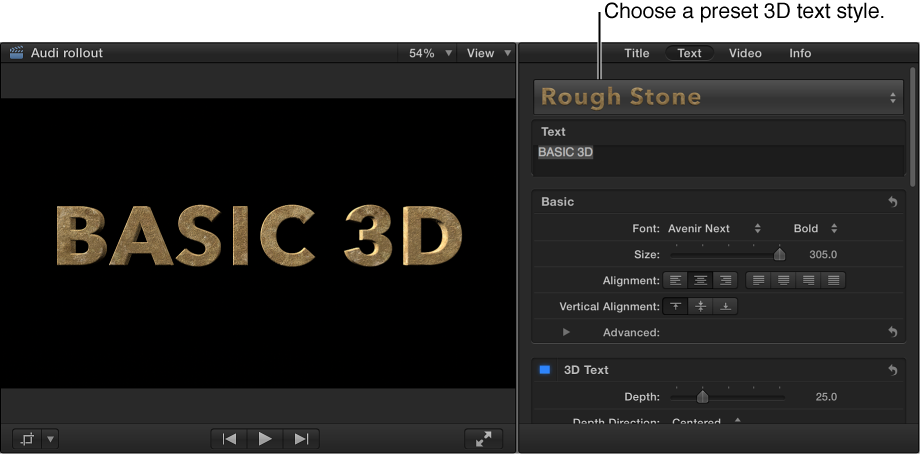The height and width of the screenshot is (454, 920).
Task: Apply full justification to text
Action: (833, 280)
